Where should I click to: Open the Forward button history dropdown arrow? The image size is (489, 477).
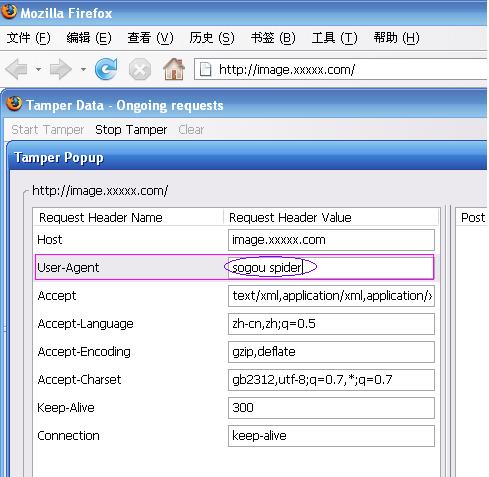[x=83, y=69]
